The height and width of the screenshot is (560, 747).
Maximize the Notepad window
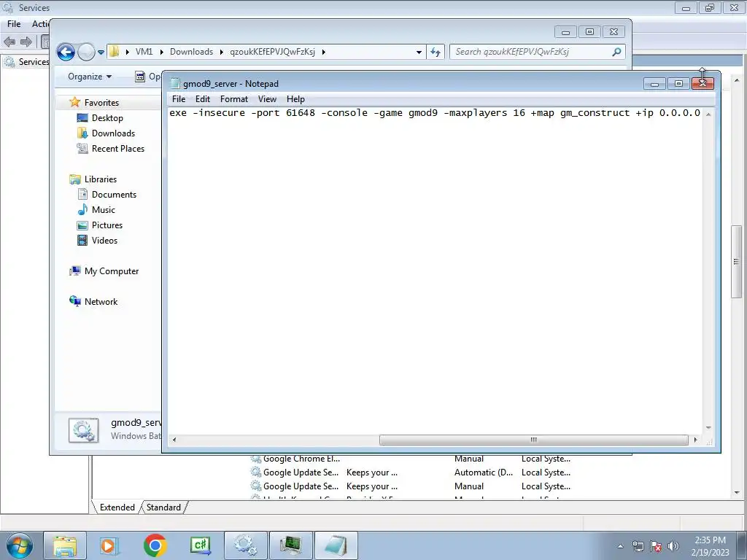click(x=678, y=84)
